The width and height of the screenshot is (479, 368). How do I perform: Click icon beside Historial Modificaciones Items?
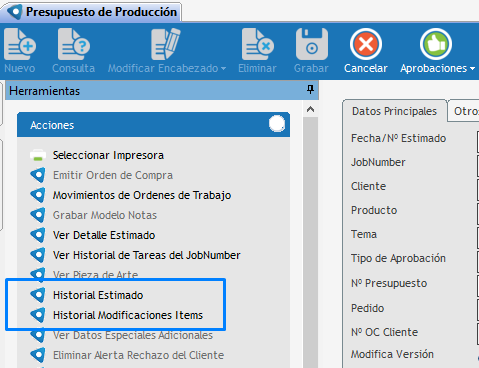(38, 315)
